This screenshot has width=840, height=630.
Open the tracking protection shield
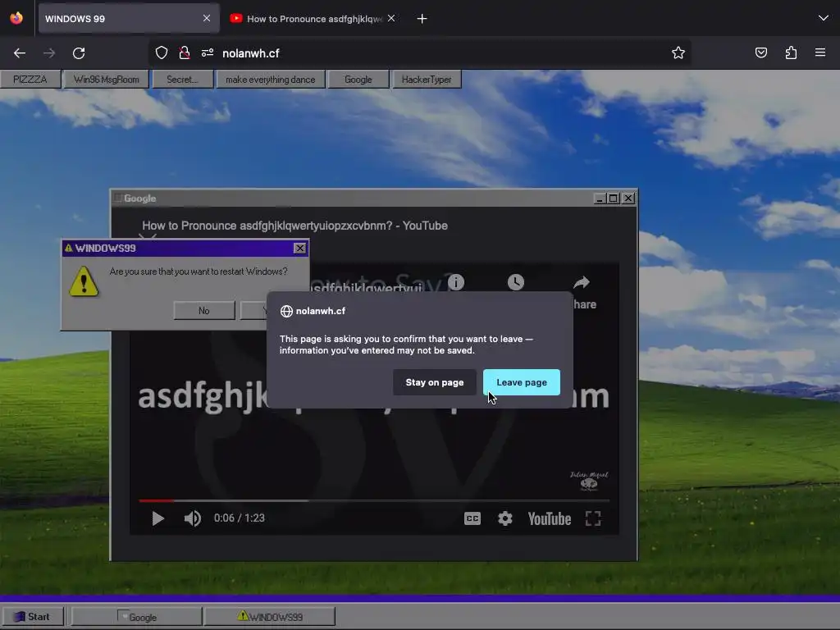pyautogui.click(x=162, y=53)
